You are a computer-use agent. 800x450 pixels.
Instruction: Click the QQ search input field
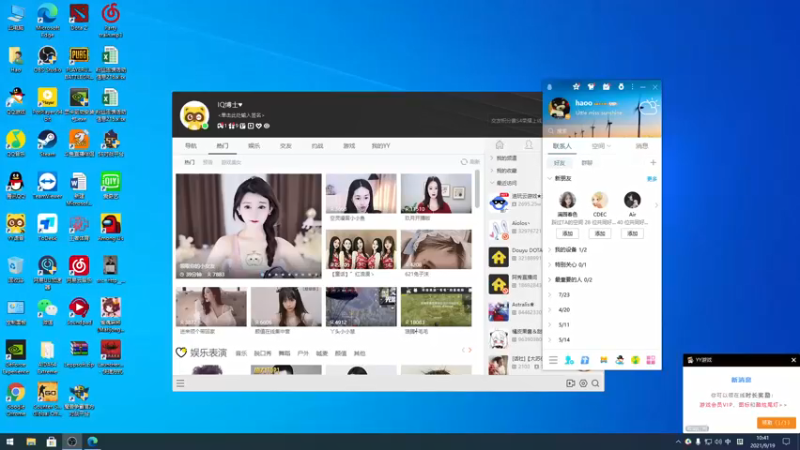point(602,131)
